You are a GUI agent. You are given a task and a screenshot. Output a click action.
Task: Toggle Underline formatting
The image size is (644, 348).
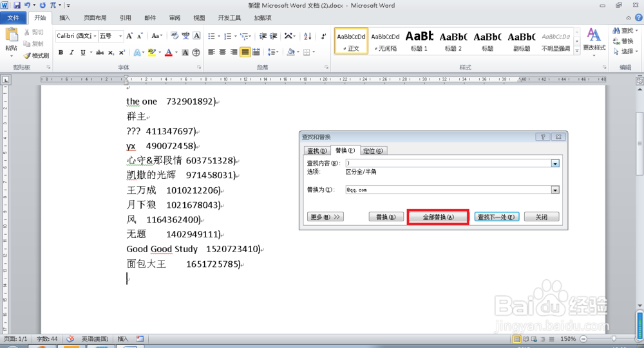click(x=83, y=53)
